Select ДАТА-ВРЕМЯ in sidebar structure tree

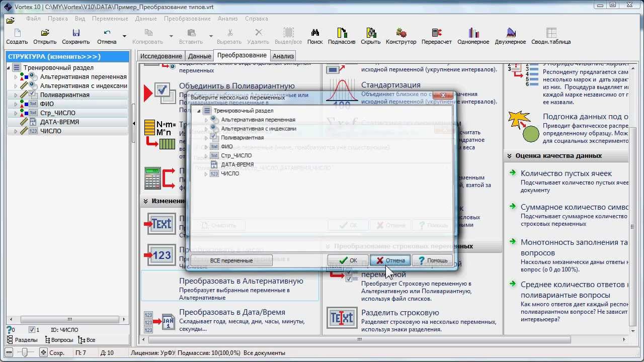(x=59, y=122)
